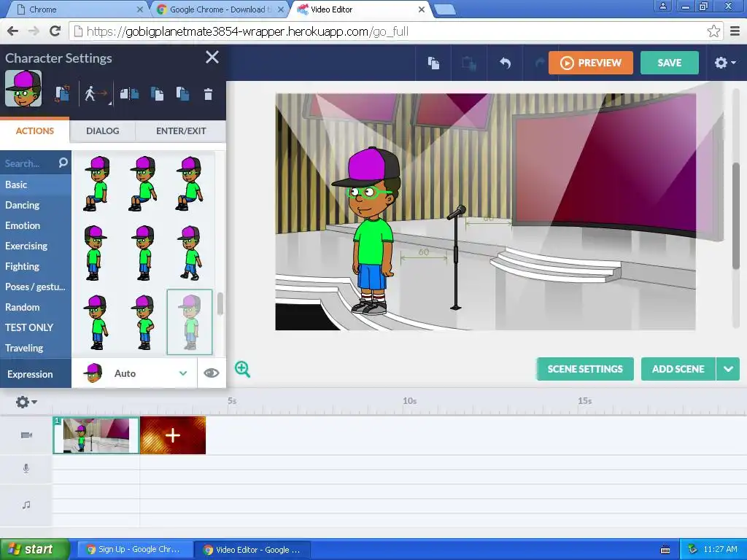The width and height of the screenshot is (747, 560).
Task: Open the ENTER/EXIT tab
Action: tap(181, 131)
